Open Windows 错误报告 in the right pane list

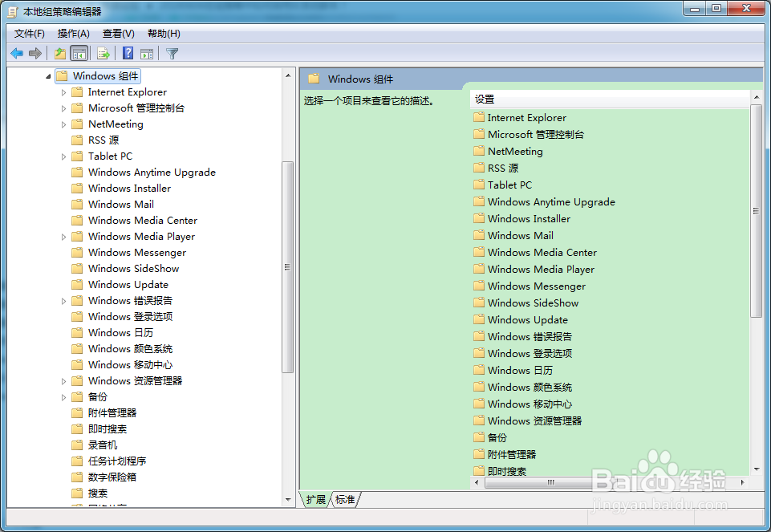[530, 337]
